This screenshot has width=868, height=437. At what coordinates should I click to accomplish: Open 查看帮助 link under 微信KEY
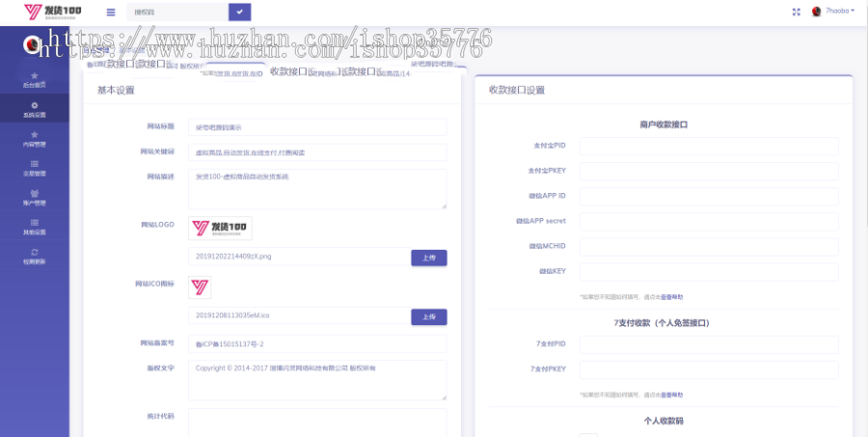tap(672, 297)
